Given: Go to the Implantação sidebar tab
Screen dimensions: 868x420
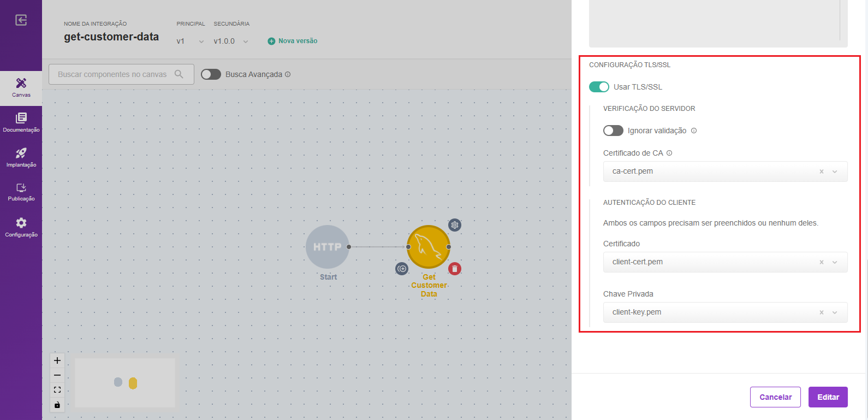Looking at the screenshot, I should pos(21,157).
